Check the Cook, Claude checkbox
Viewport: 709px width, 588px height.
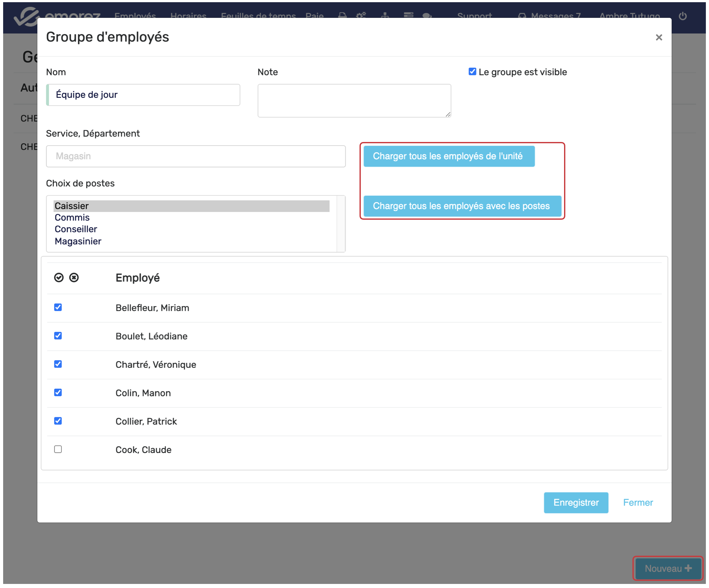[x=58, y=449]
